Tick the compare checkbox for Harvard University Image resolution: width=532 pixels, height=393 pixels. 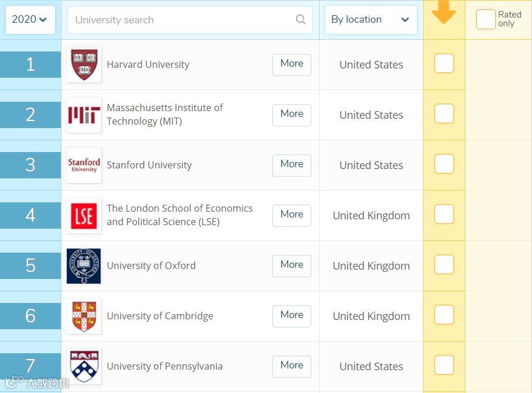coord(444,64)
